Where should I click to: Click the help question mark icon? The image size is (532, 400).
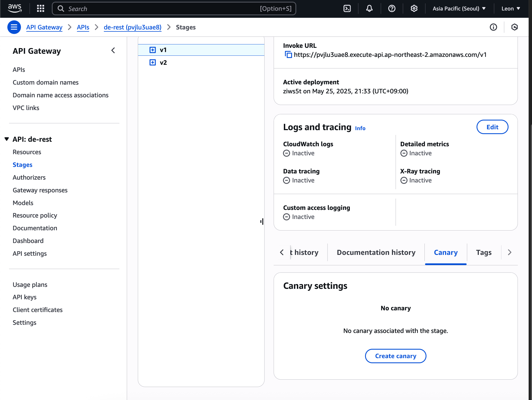392,8
